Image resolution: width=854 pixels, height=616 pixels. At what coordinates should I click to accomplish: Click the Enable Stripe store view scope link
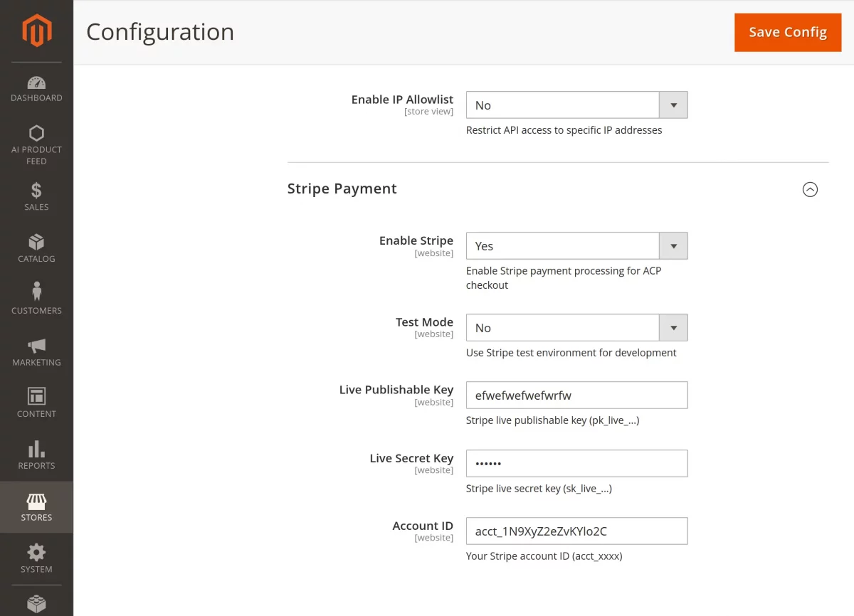[x=433, y=253]
